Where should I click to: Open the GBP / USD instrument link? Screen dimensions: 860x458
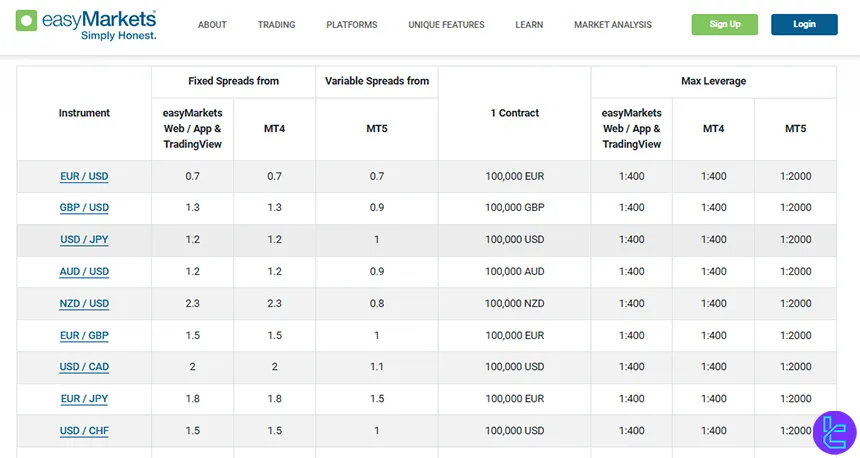tap(84, 208)
